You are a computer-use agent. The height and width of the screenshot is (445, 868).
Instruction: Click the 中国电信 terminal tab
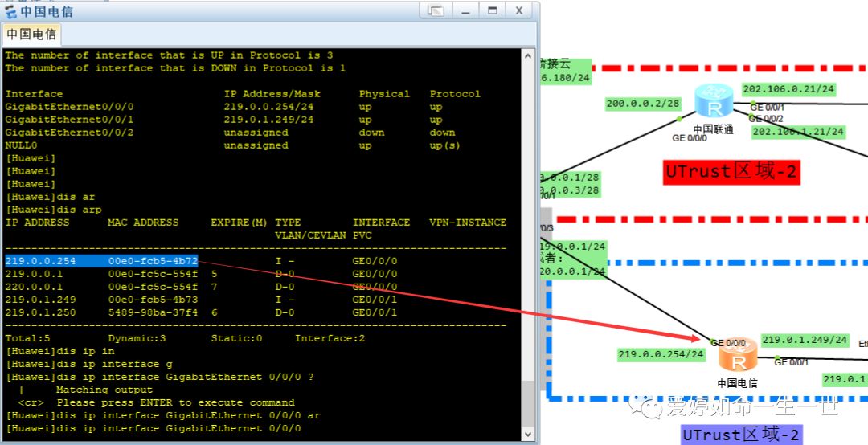pyautogui.click(x=31, y=35)
